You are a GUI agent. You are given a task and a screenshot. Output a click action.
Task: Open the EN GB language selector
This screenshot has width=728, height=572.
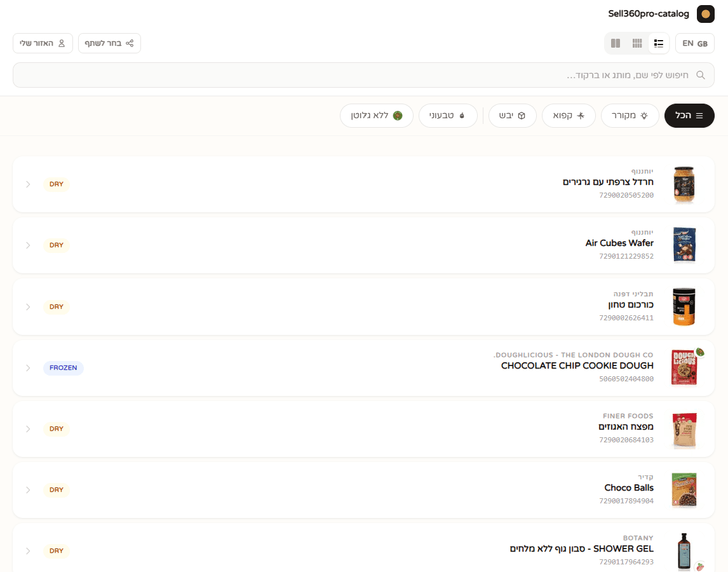coord(694,43)
